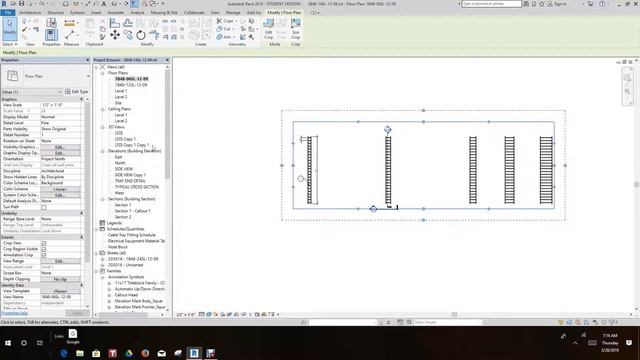Viewport: 640px width, 360px height.
Task: Open the Mail taskbar icon
Action: click(162, 353)
